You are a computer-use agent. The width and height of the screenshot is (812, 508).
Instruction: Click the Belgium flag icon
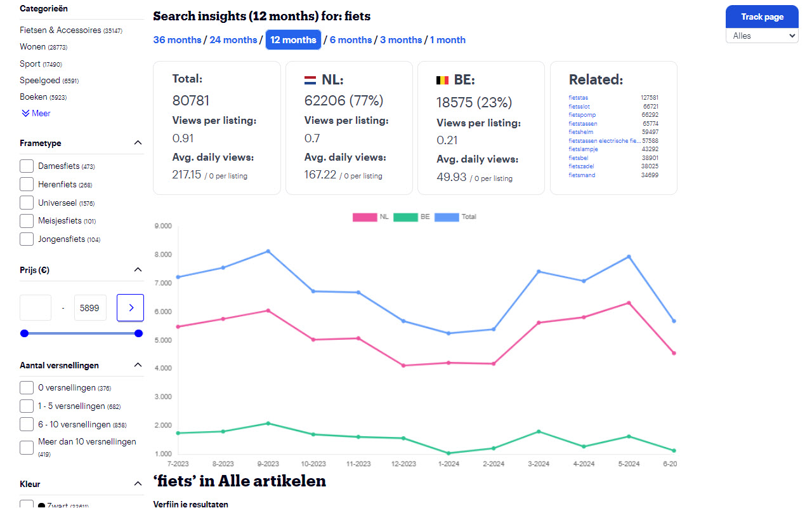[442, 80]
